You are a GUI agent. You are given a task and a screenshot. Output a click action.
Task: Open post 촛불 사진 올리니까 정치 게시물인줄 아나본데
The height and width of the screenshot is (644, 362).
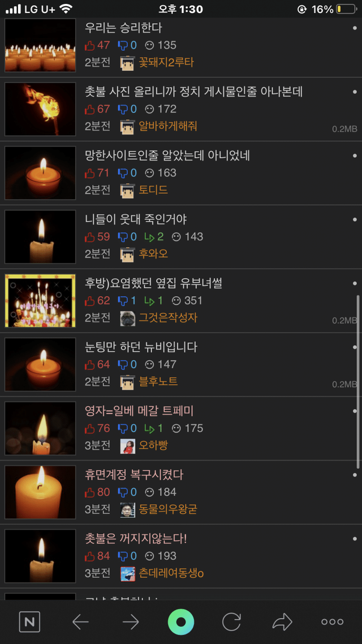(x=193, y=92)
